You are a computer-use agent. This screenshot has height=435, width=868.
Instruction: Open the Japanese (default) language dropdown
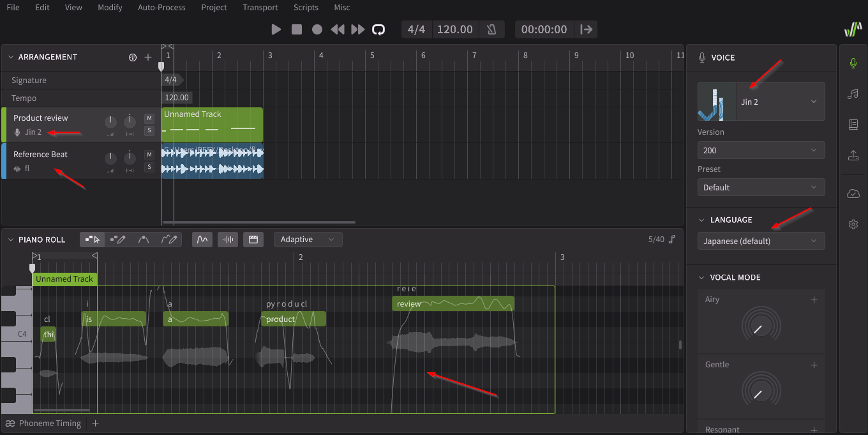761,241
